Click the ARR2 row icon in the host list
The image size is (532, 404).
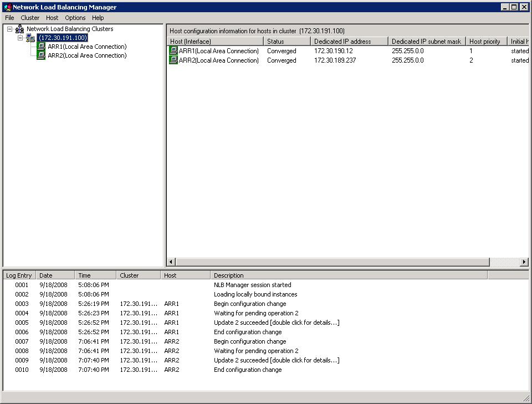coord(173,60)
